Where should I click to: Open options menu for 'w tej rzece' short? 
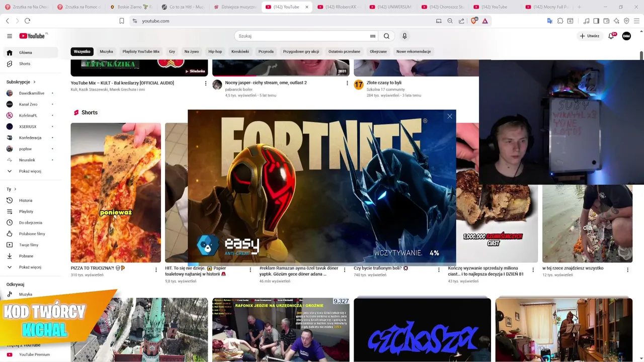tap(627, 270)
